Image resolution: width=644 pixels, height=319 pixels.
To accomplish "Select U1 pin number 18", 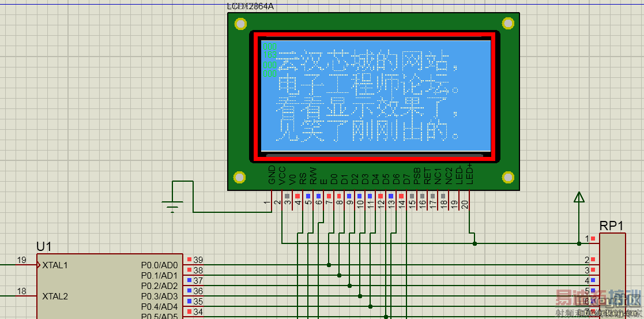I will (22, 291).
